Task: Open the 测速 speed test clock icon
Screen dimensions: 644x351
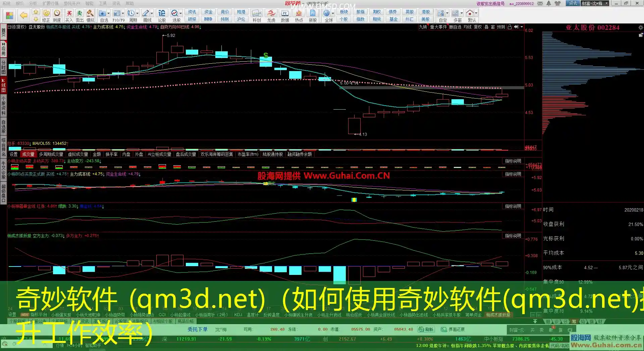Action: pos(57,16)
